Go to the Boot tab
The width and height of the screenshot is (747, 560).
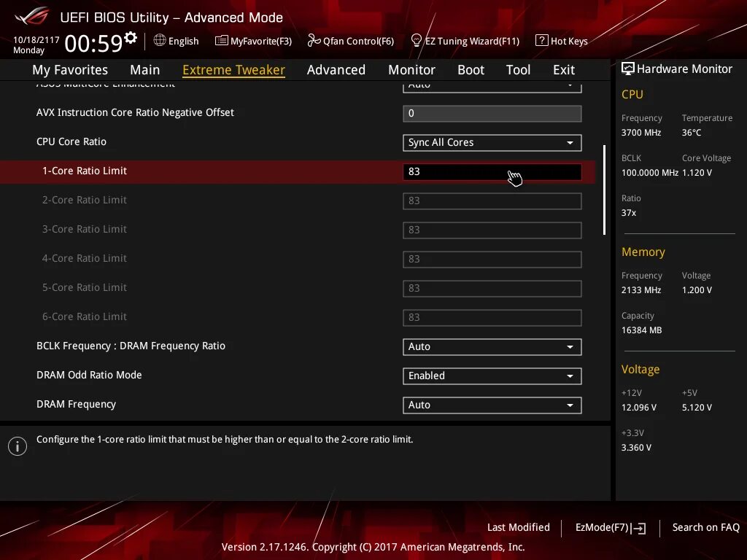point(471,70)
